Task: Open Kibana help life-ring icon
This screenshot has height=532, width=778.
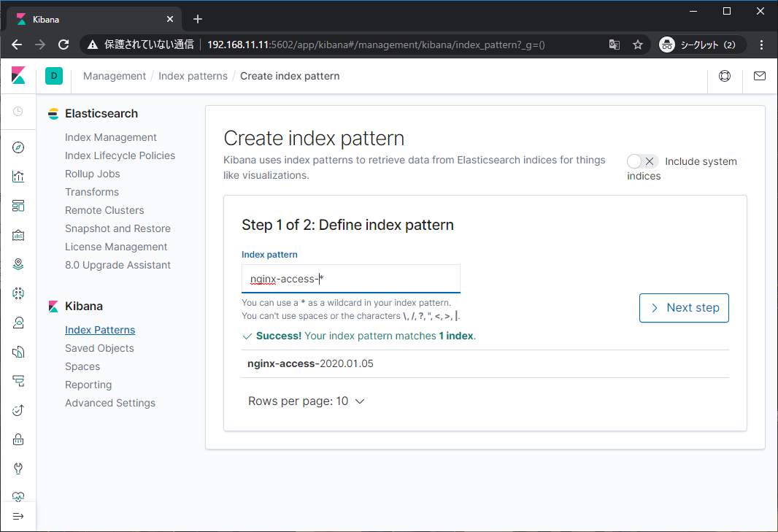Action: 725,75
